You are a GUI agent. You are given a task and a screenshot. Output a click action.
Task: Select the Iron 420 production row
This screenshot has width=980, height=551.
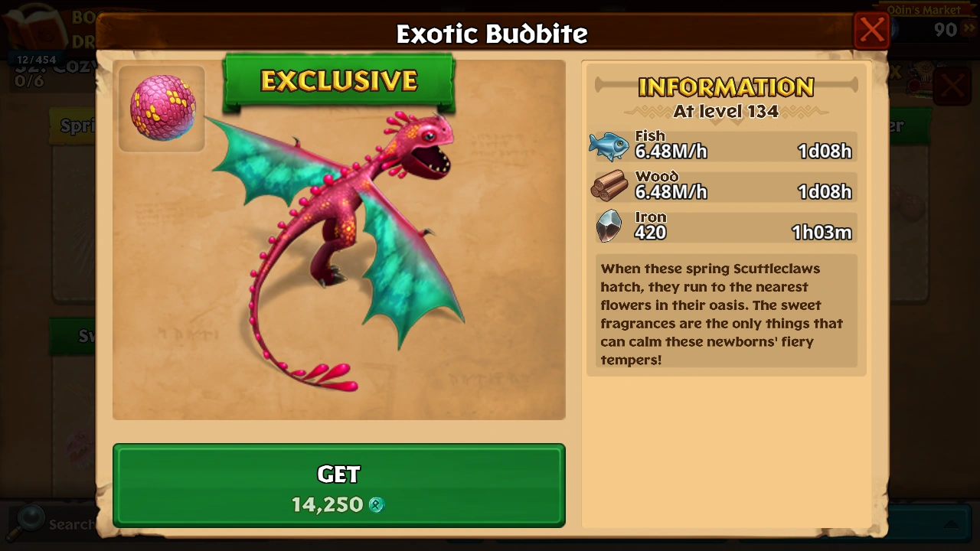[x=724, y=227]
